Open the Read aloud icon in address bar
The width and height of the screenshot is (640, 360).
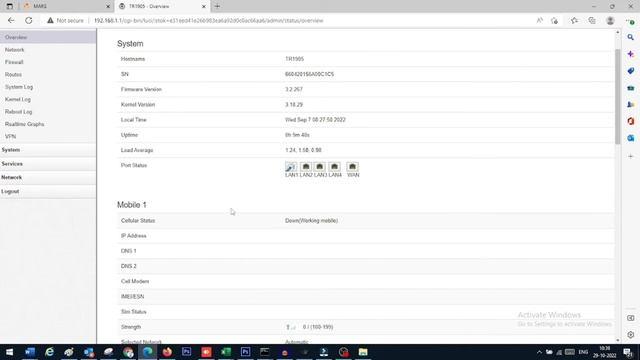click(540, 20)
